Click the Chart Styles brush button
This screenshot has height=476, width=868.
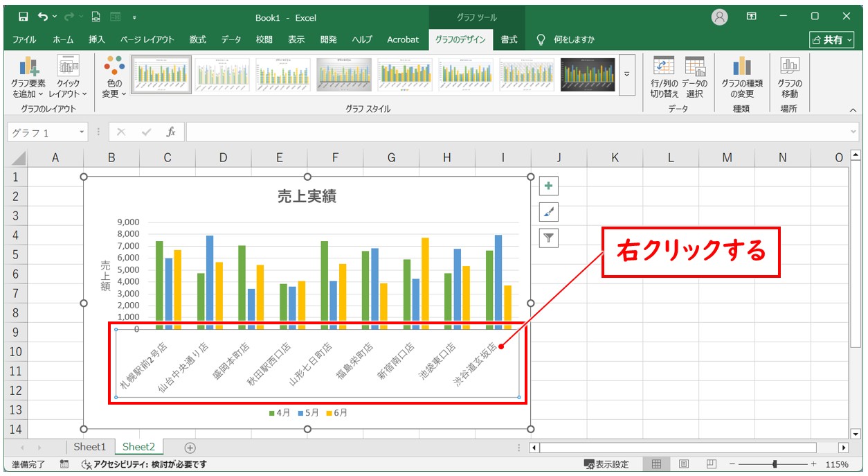pyautogui.click(x=548, y=212)
